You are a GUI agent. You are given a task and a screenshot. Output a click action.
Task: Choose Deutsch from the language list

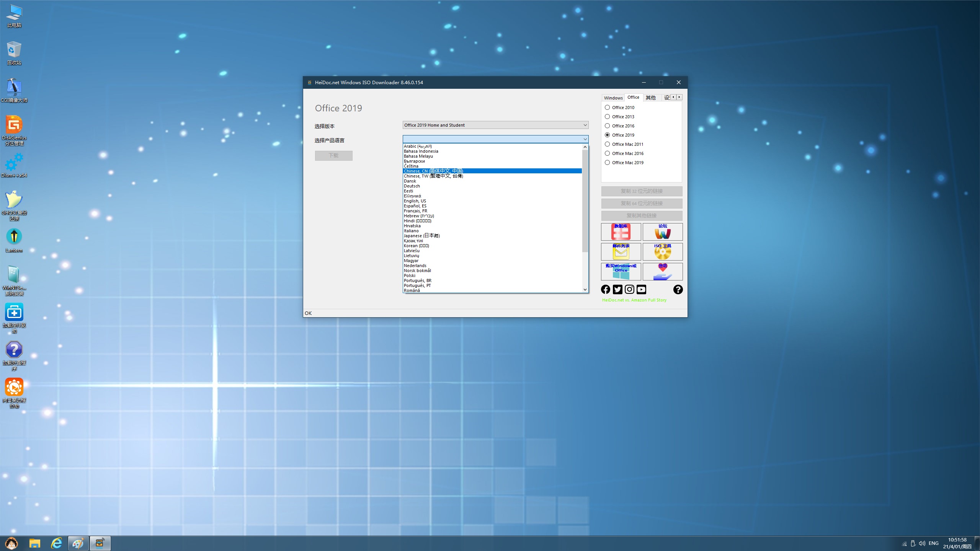click(492, 186)
